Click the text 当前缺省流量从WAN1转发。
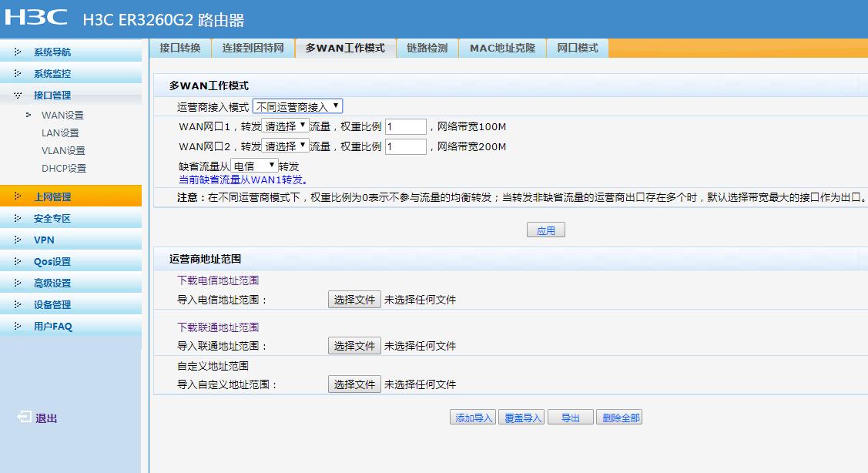The width and height of the screenshot is (868, 473). (x=243, y=179)
